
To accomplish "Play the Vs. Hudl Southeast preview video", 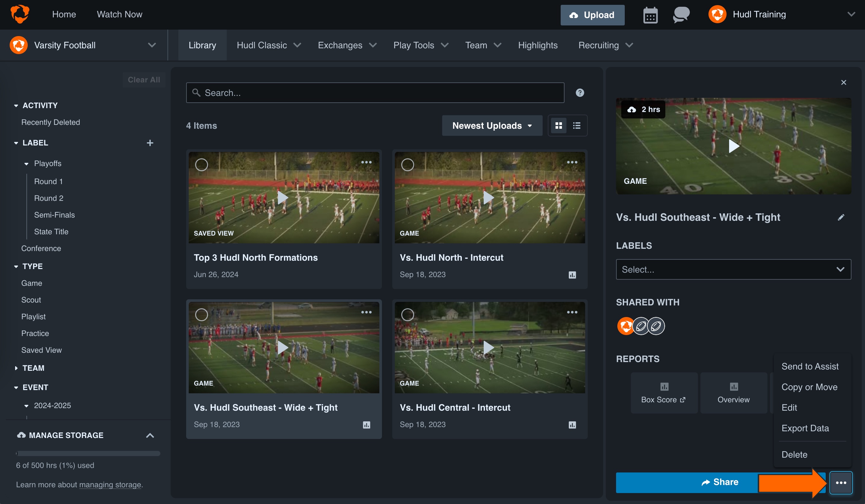I will (734, 146).
